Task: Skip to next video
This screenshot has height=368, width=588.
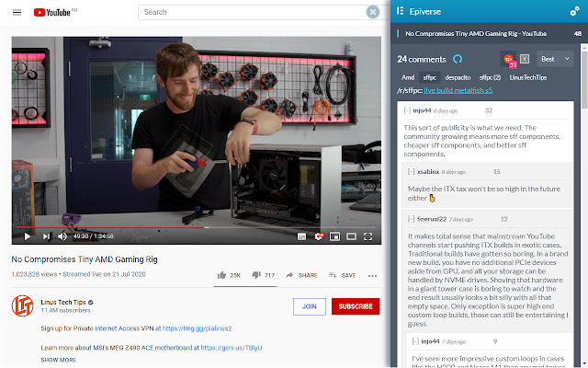Action: (46, 236)
